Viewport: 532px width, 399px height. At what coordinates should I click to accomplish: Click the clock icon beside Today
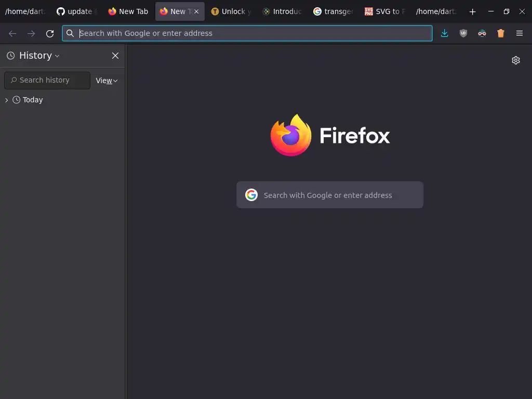(x=16, y=100)
